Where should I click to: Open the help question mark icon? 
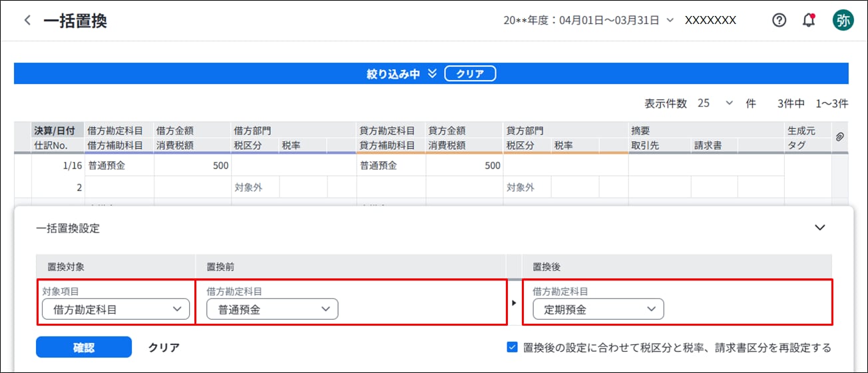[x=779, y=21]
